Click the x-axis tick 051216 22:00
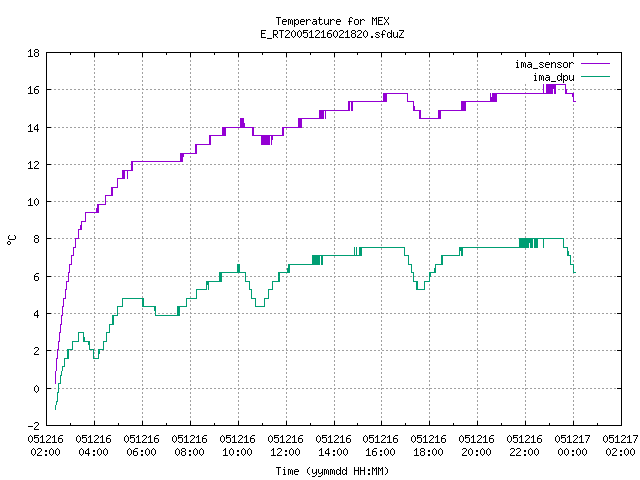 [524, 445]
